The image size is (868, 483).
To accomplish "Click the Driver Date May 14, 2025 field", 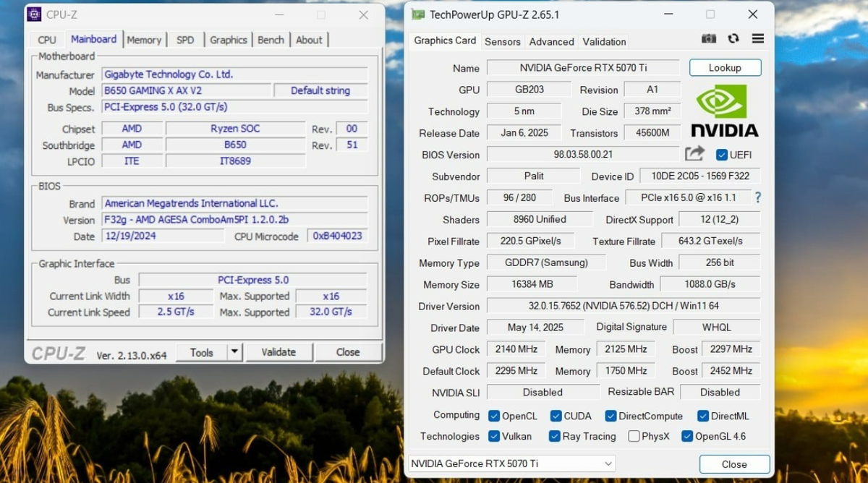I will pos(535,327).
